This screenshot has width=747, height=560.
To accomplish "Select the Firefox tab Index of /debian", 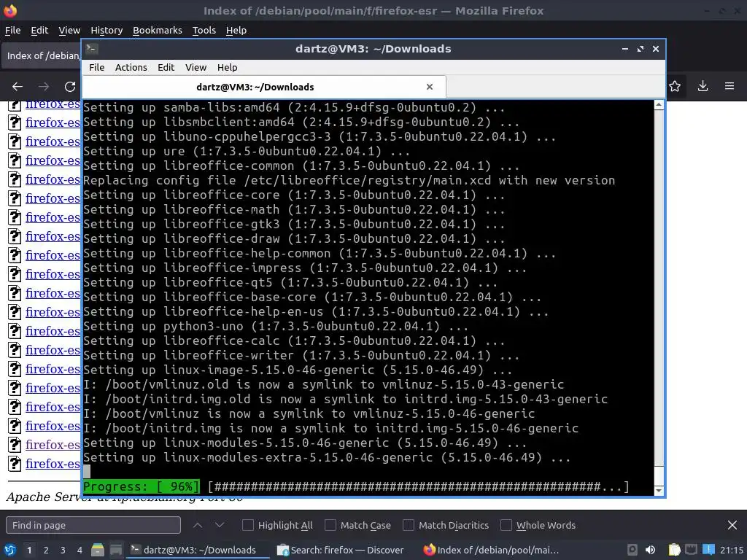I will click(42, 55).
